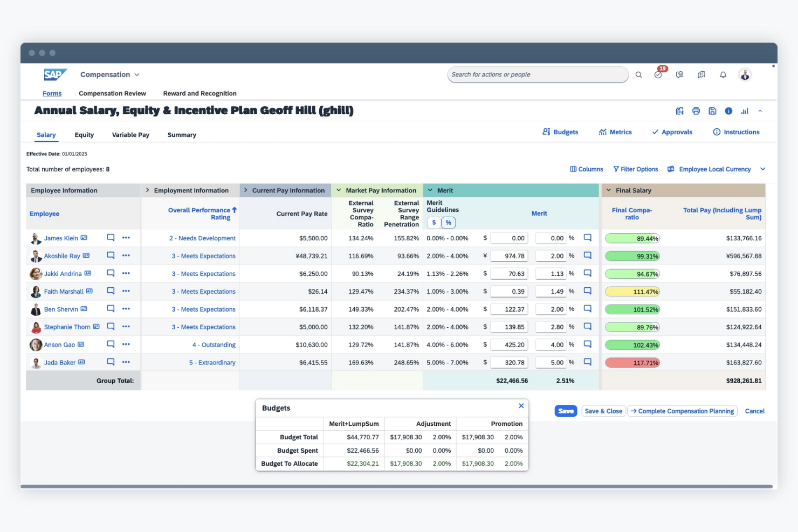Open the Compensation module dropdown

pos(110,75)
